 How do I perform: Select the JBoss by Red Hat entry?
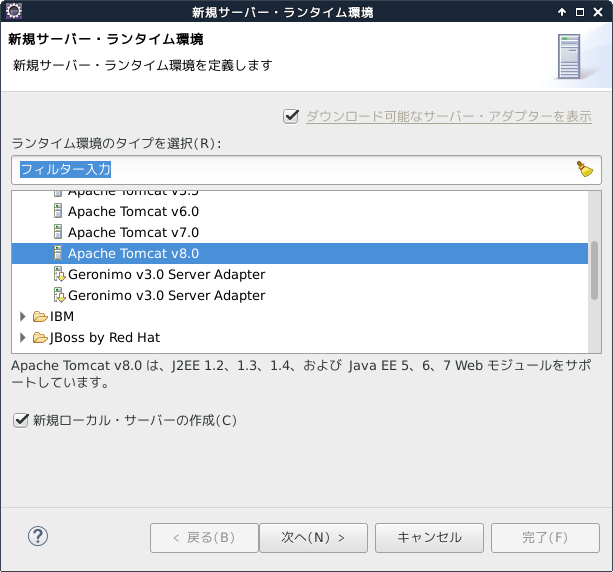click(105, 337)
